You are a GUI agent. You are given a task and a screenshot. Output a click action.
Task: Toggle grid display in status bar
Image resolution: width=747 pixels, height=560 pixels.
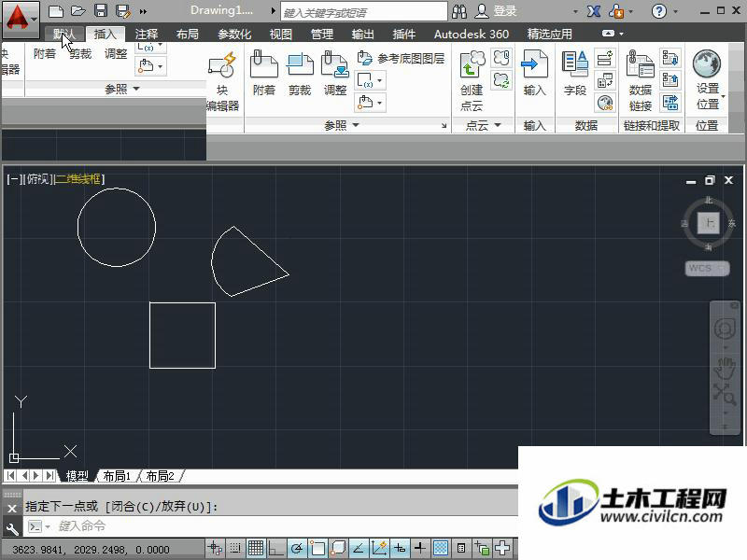256,548
